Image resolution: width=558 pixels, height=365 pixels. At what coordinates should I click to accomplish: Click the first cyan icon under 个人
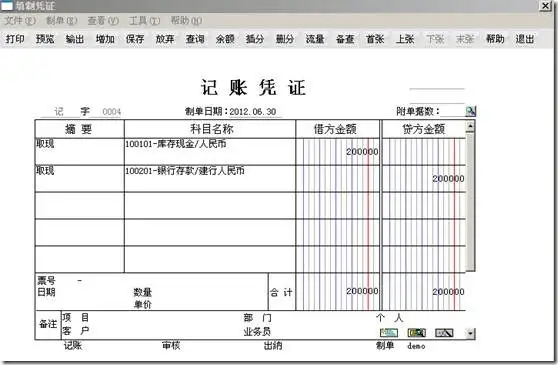(389, 333)
